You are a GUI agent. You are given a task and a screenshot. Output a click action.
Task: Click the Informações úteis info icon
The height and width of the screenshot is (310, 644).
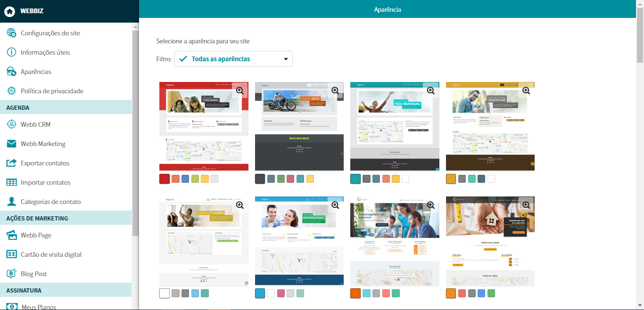point(12,52)
